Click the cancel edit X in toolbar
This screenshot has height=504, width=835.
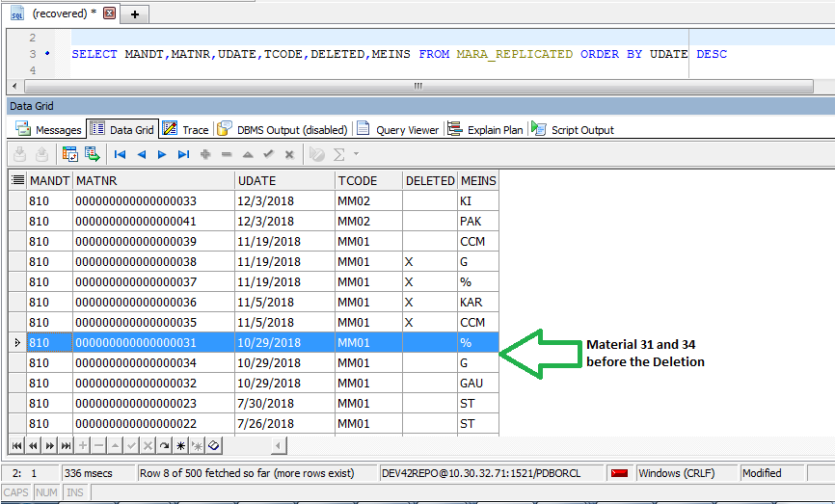(x=289, y=154)
